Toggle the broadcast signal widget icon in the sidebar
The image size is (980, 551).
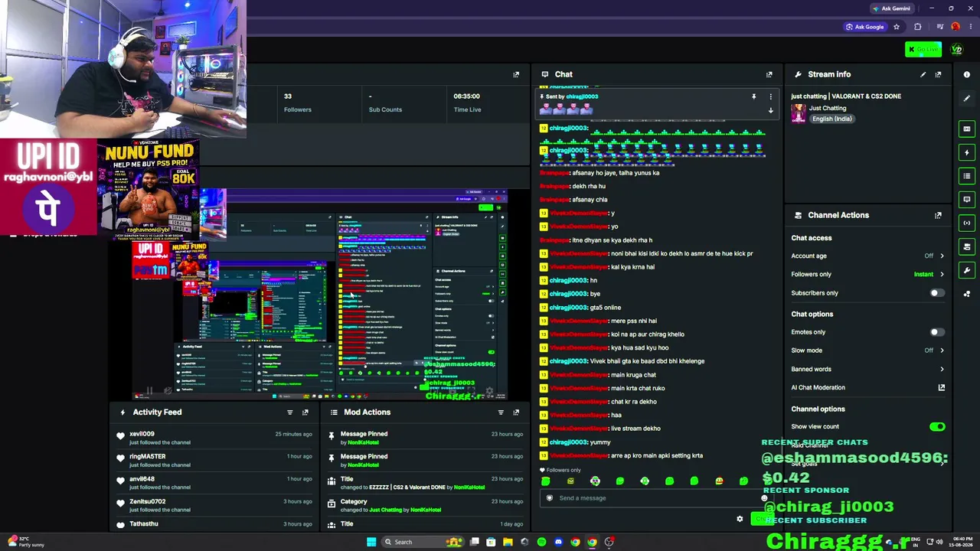click(x=966, y=223)
